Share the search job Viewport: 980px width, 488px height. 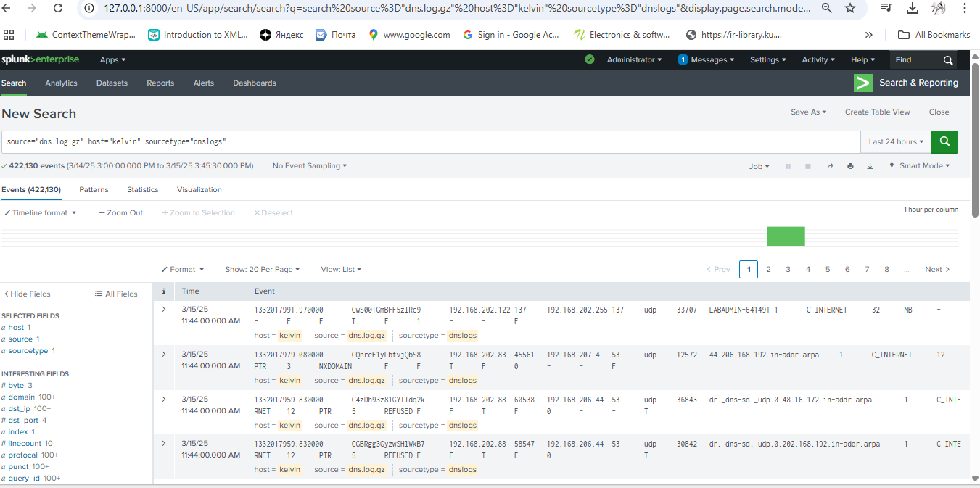point(830,166)
